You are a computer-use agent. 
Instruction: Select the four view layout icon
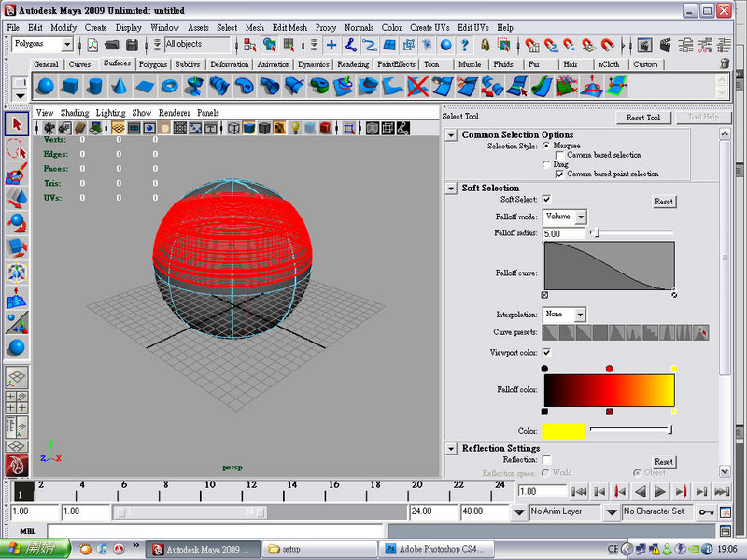click(17, 402)
